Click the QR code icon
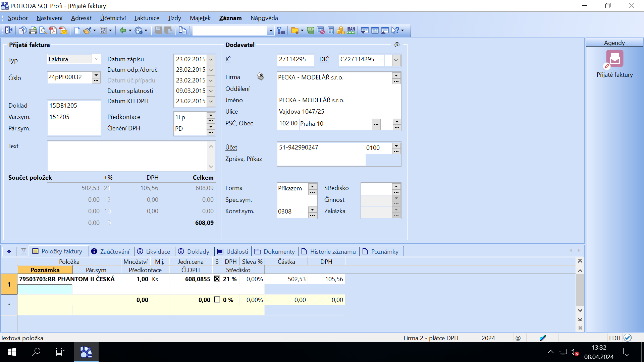This screenshot has width=644, height=362. 103,31
